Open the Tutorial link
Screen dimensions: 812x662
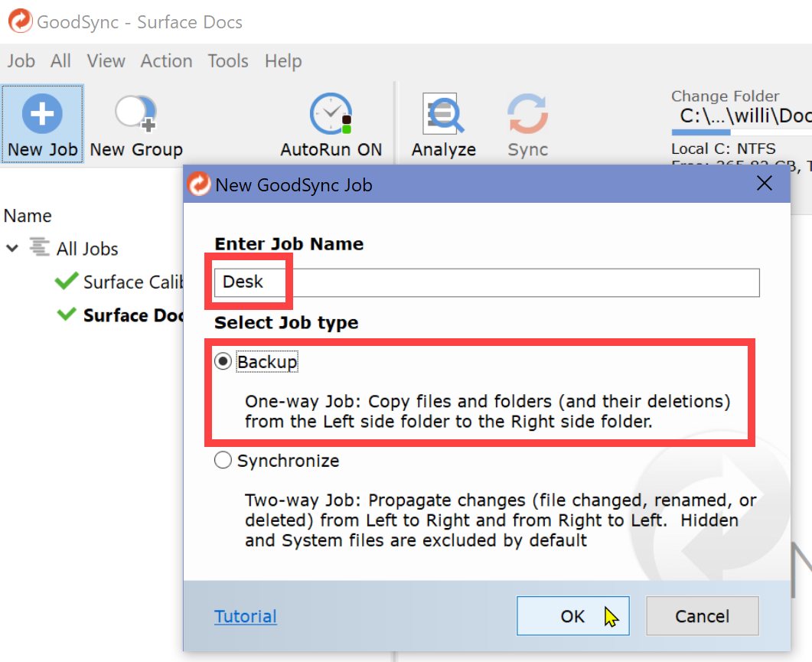246,616
